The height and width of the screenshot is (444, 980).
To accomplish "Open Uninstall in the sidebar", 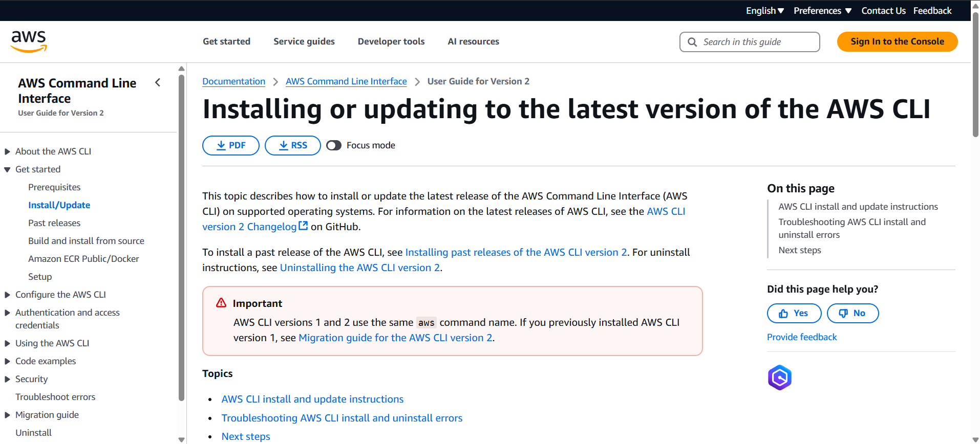I will pos(33,433).
